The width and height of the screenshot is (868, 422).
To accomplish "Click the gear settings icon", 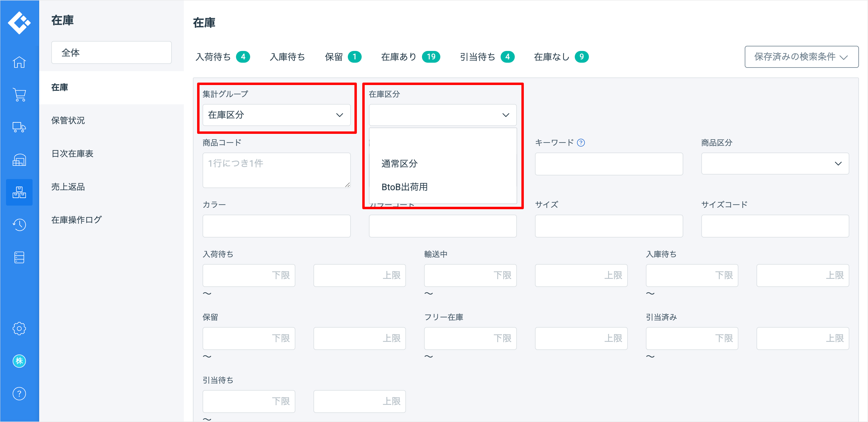I will (19, 328).
